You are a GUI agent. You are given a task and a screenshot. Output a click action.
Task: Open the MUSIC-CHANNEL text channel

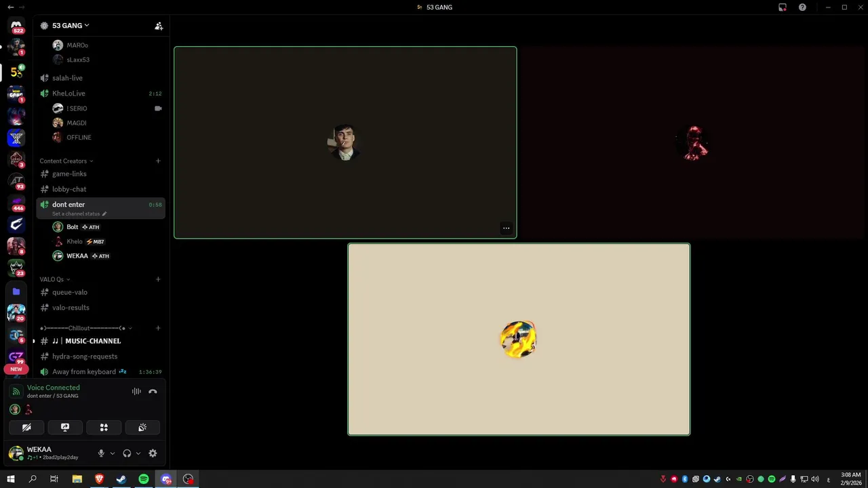click(100, 341)
